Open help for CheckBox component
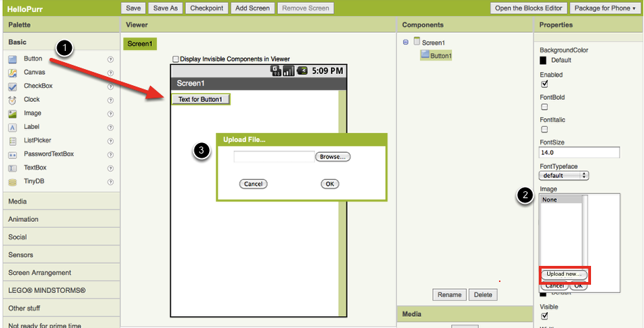The width and height of the screenshot is (644, 328). 110,87
